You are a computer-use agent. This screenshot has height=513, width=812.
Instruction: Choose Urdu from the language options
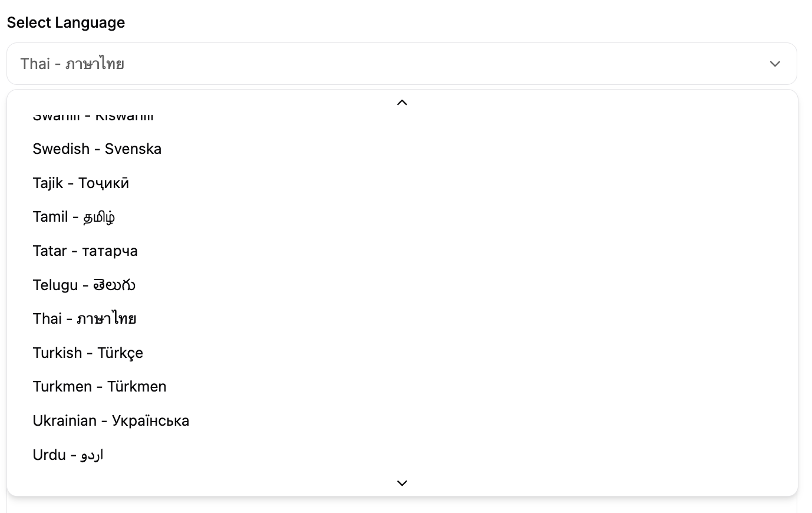(x=68, y=455)
